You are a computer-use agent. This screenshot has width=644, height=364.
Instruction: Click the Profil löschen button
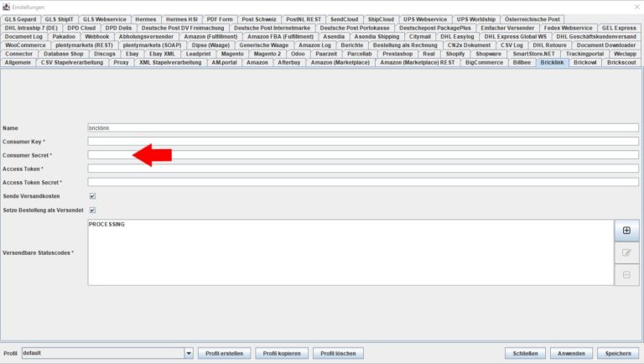pyautogui.click(x=338, y=353)
